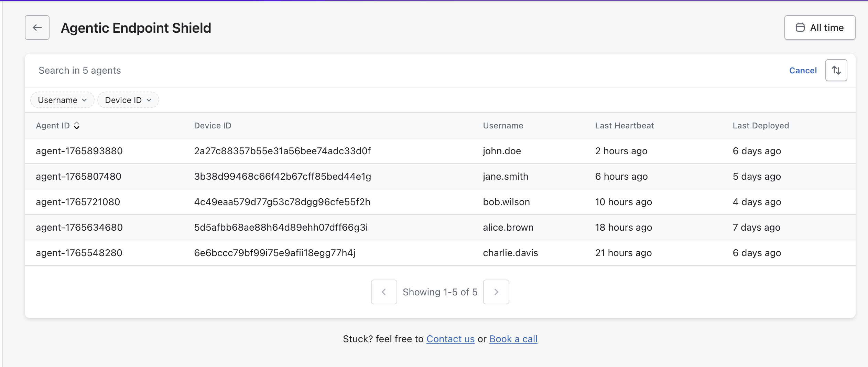Click the sort order arrows icon
The width and height of the screenshot is (868, 367).
(x=836, y=70)
